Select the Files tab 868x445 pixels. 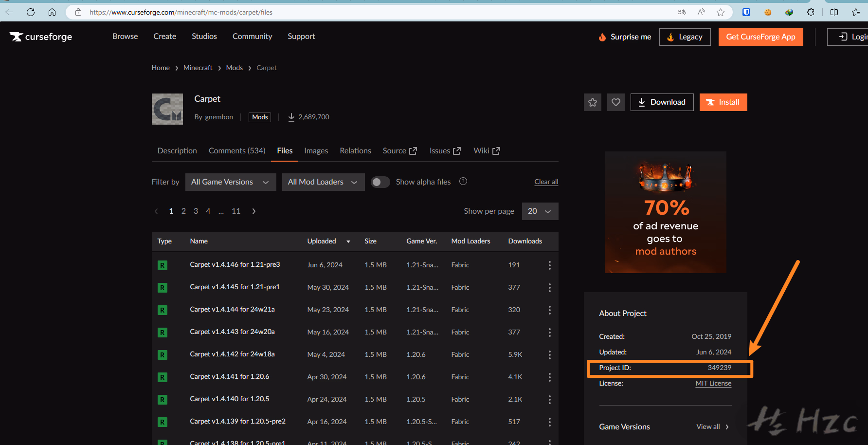pos(285,150)
